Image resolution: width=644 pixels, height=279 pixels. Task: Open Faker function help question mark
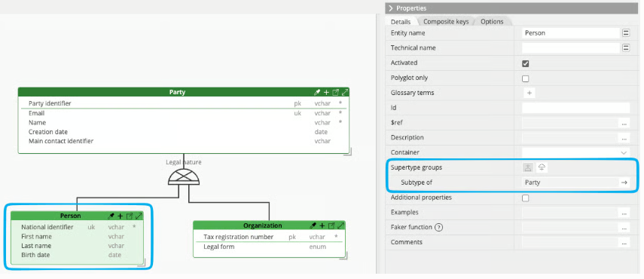[x=438, y=227]
